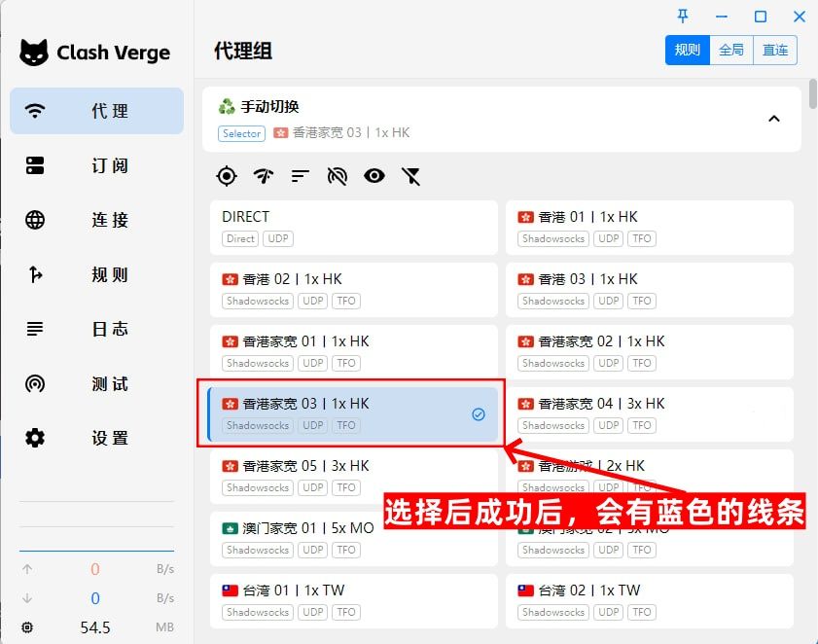Toggle hiding of unavailable proxies

click(x=337, y=176)
